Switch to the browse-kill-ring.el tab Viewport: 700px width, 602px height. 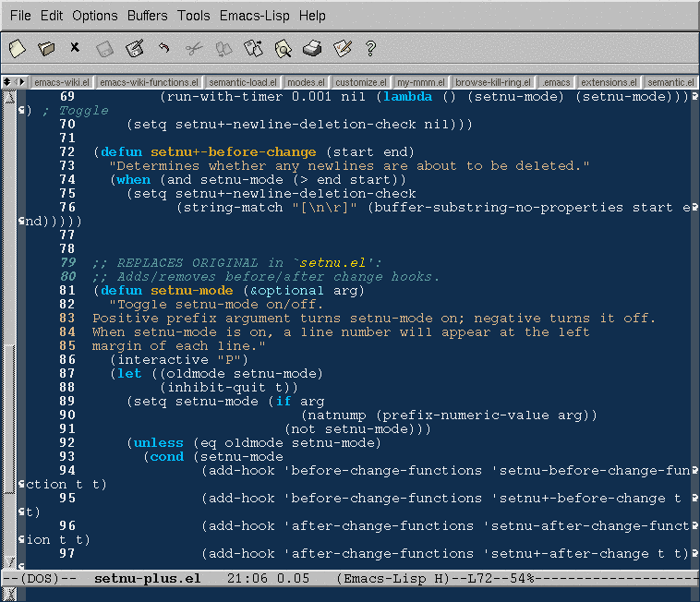494,82
